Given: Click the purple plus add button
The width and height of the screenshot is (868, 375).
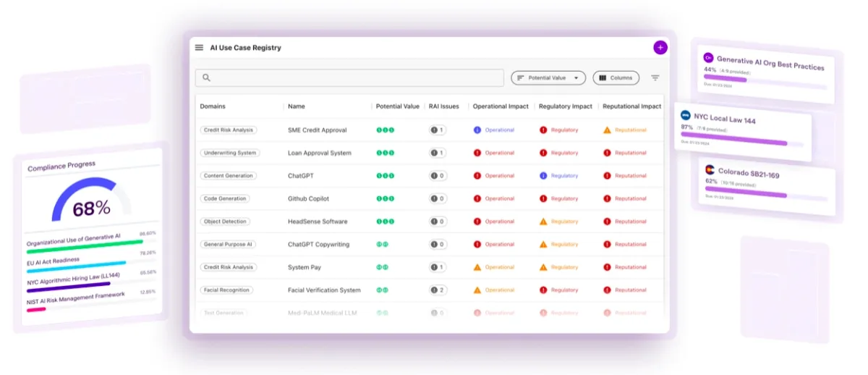Looking at the screenshot, I should [660, 48].
